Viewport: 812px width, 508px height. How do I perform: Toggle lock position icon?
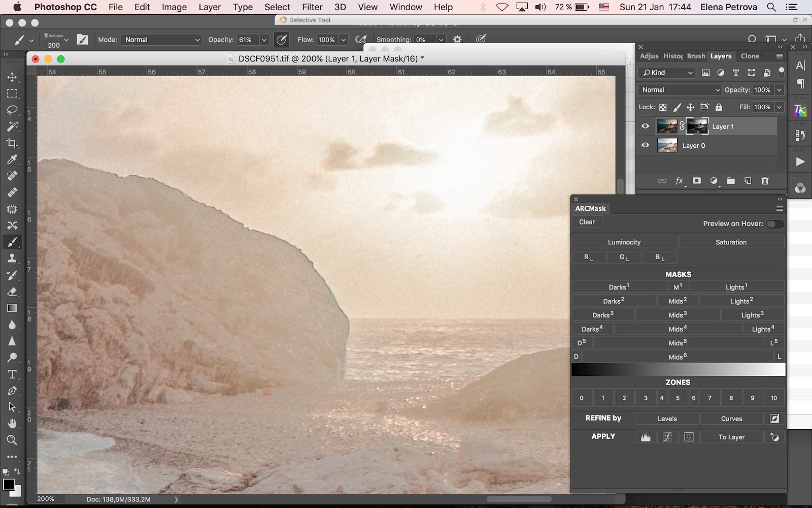[x=691, y=107]
